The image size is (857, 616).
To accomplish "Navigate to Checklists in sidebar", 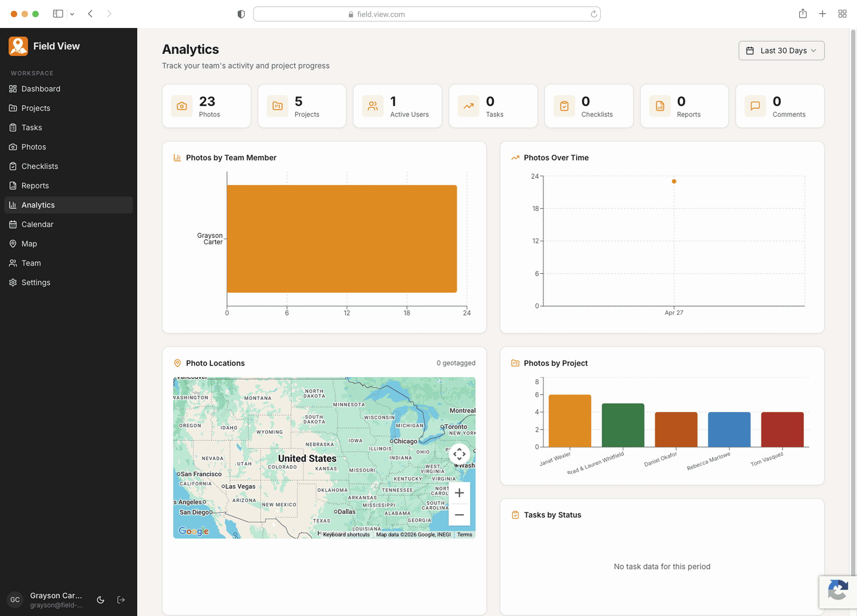I will tap(68, 166).
